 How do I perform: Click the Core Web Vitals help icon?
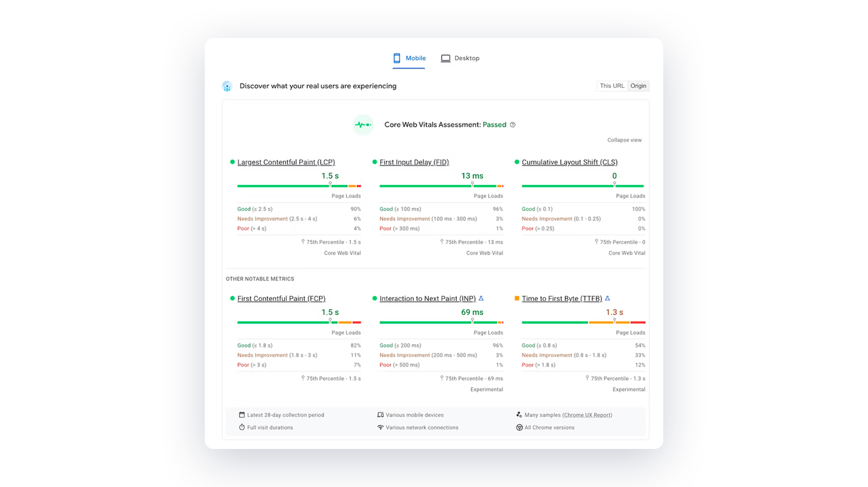513,125
